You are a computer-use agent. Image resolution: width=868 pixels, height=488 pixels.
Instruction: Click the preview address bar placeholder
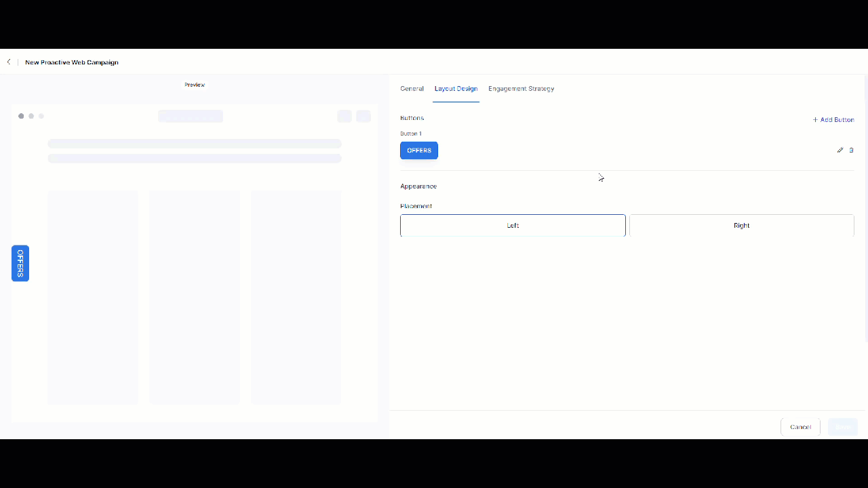[191, 116]
